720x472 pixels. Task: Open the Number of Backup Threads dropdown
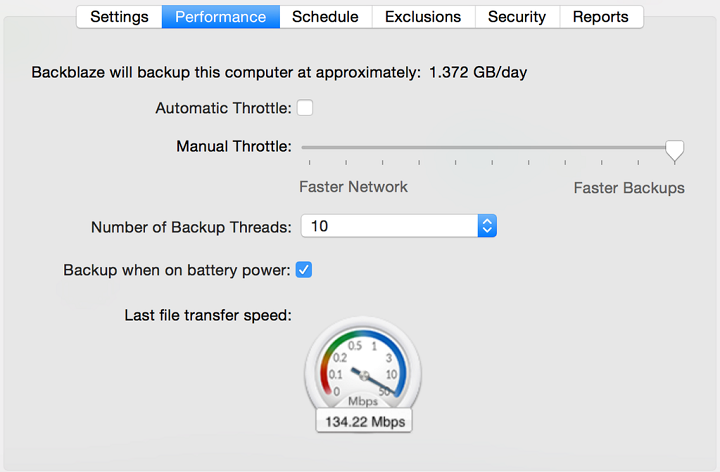399,226
